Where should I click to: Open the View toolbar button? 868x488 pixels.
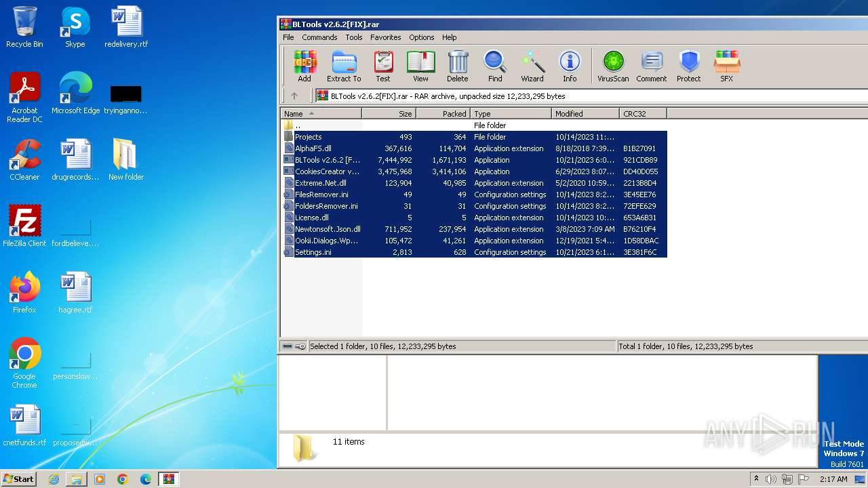click(x=420, y=66)
